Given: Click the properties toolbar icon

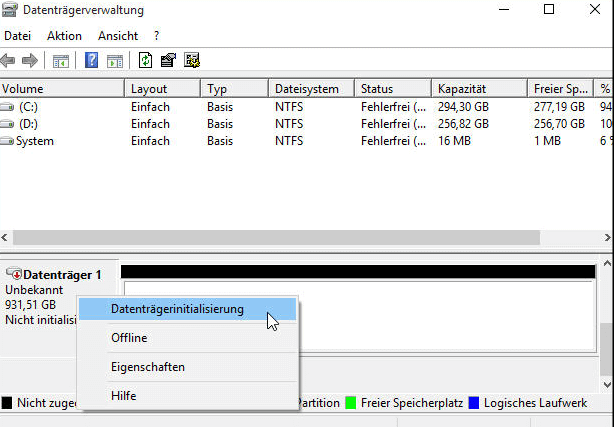Looking at the screenshot, I should tap(169, 60).
